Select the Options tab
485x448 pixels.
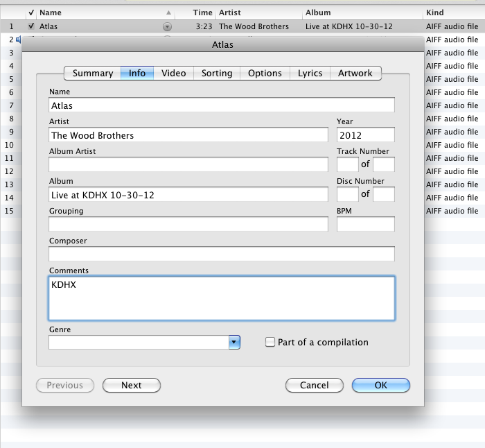click(x=265, y=73)
